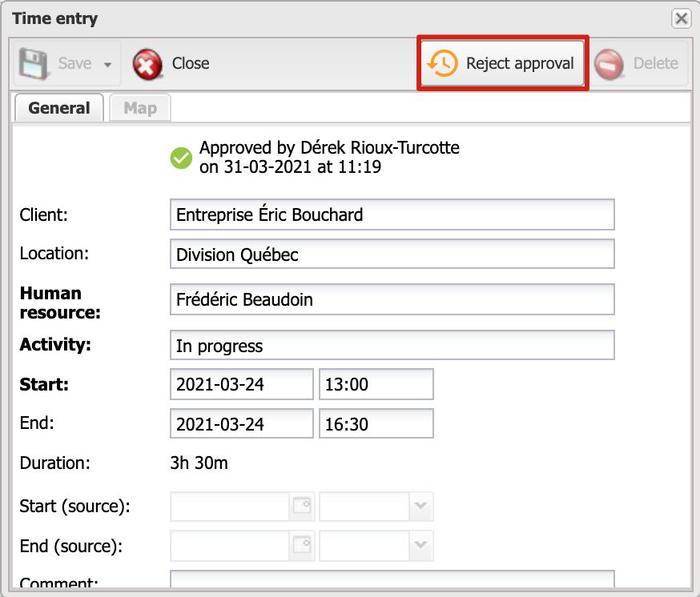The width and height of the screenshot is (700, 597).
Task: Edit the Start time field 13:00
Action: click(376, 384)
